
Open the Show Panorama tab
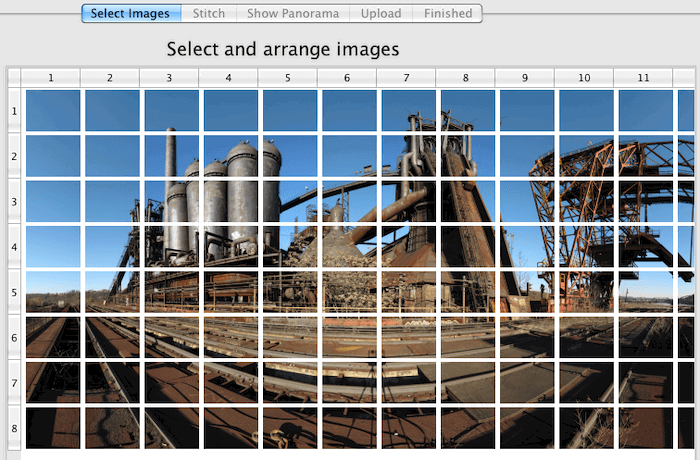(x=293, y=13)
